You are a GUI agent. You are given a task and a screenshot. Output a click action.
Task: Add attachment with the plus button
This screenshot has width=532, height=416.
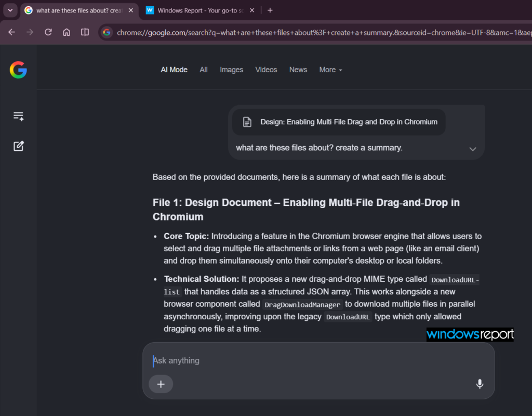coord(161,384)
